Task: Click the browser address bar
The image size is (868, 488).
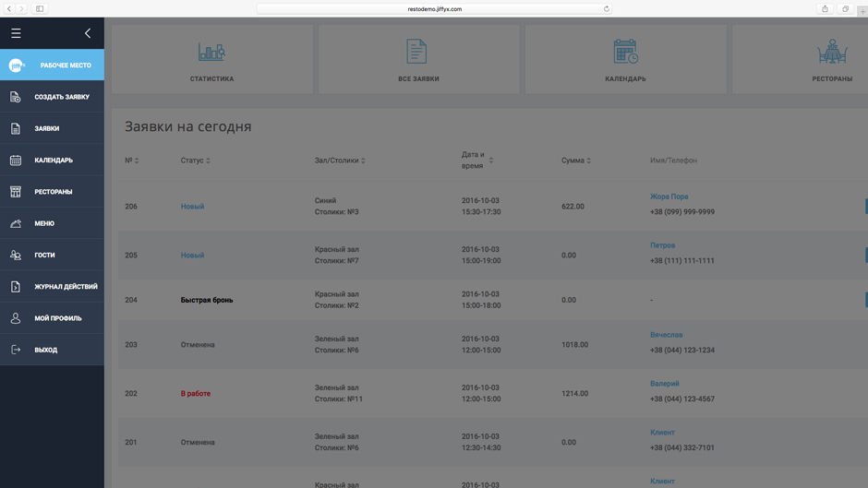Action: tap(434, 9)
